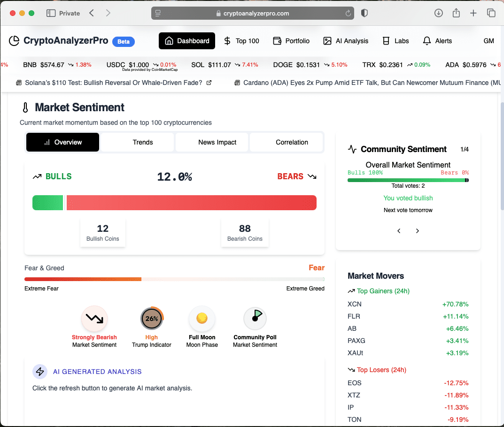
Task: Switch to the Trends tab
Action: (x=143, y=142)
